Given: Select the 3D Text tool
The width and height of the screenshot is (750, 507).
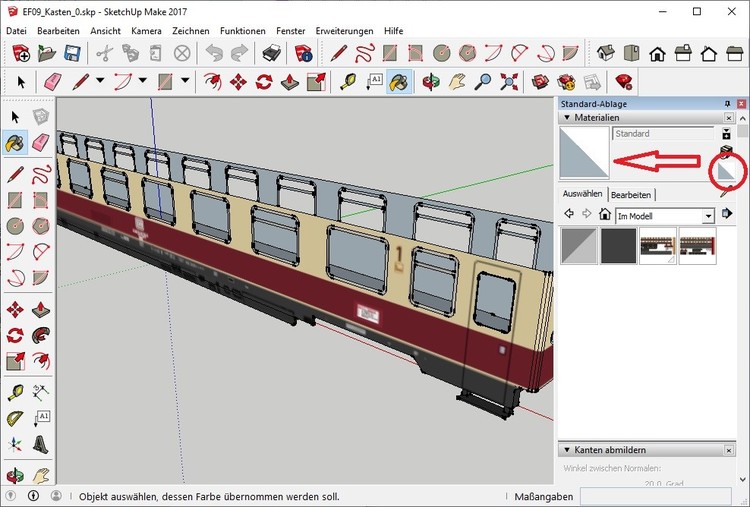Looking at the screenshot, I should click(41, 443).
